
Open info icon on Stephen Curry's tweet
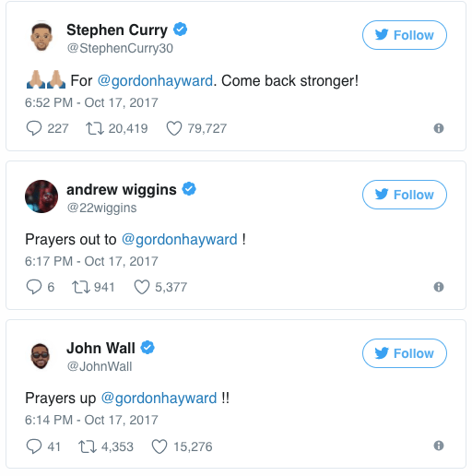coord(439,128)
